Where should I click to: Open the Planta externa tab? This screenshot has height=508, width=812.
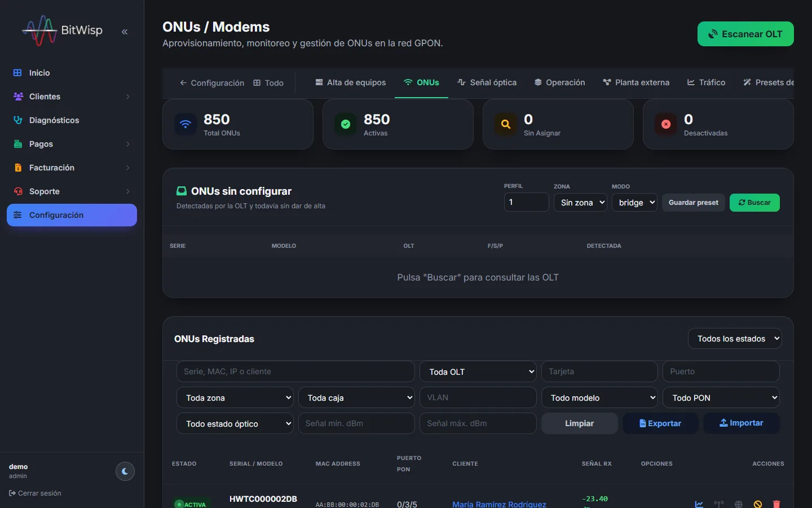[x=636, y=82]
